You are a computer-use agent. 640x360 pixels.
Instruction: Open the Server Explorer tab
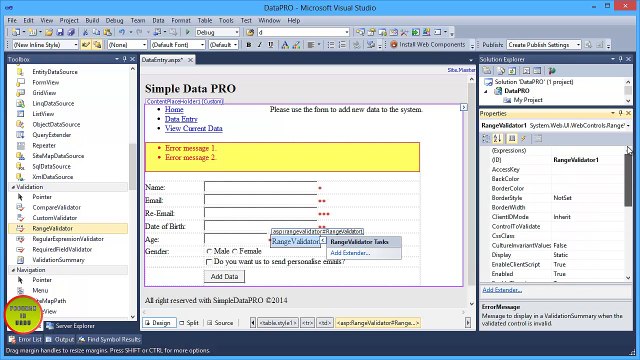[x=70, y=326]
